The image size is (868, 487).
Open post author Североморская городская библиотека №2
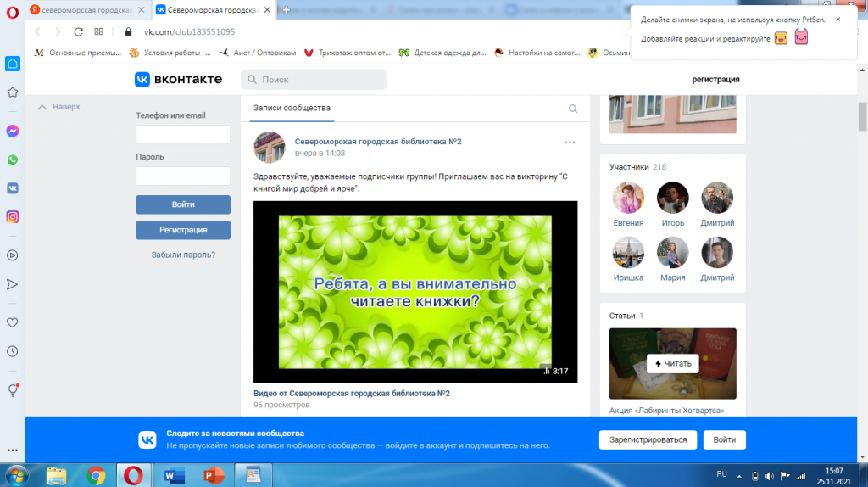[377, 142]
